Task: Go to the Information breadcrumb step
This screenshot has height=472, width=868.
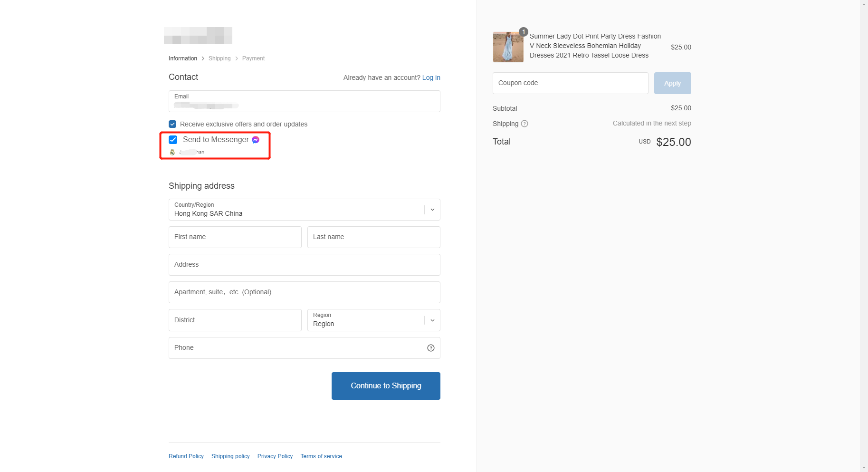Action: [183, 58]
